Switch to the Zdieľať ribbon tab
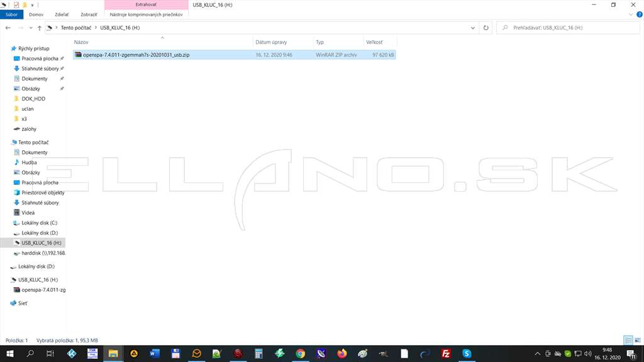This screenshot has width=644, height=362. [x=62, y=14]
